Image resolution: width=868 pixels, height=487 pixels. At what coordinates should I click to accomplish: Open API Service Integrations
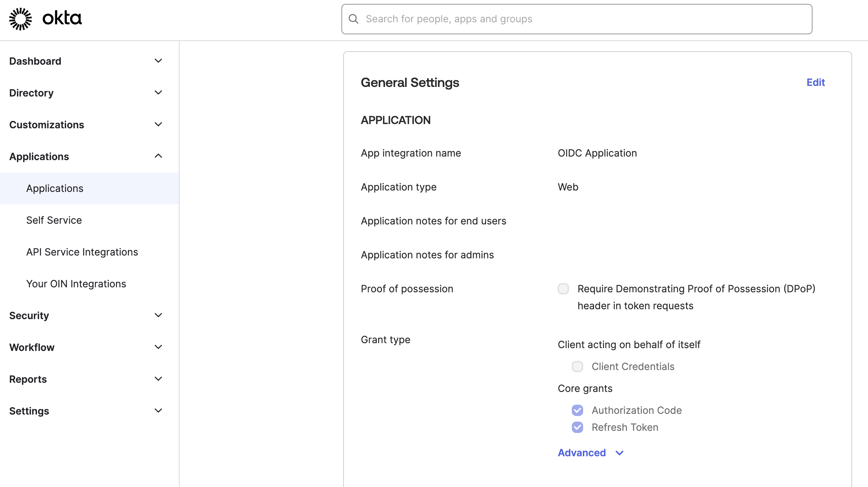[x=82, y=252]
